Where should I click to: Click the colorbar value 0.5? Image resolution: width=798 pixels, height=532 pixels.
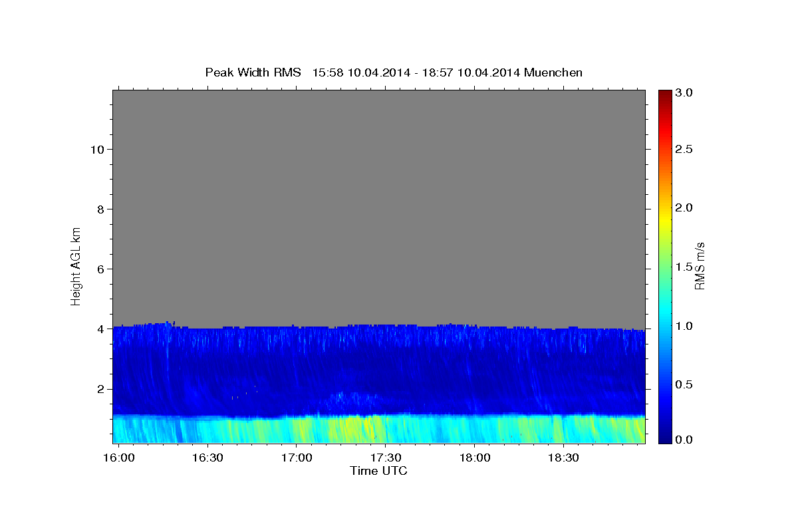[685, 384]
